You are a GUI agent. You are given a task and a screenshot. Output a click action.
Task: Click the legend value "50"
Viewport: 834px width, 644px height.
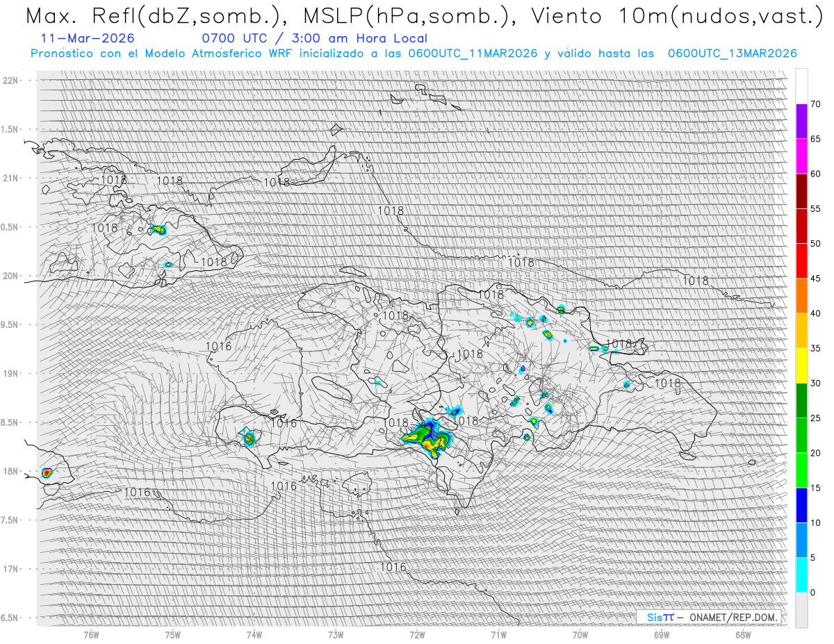click(x=815, y=244)
